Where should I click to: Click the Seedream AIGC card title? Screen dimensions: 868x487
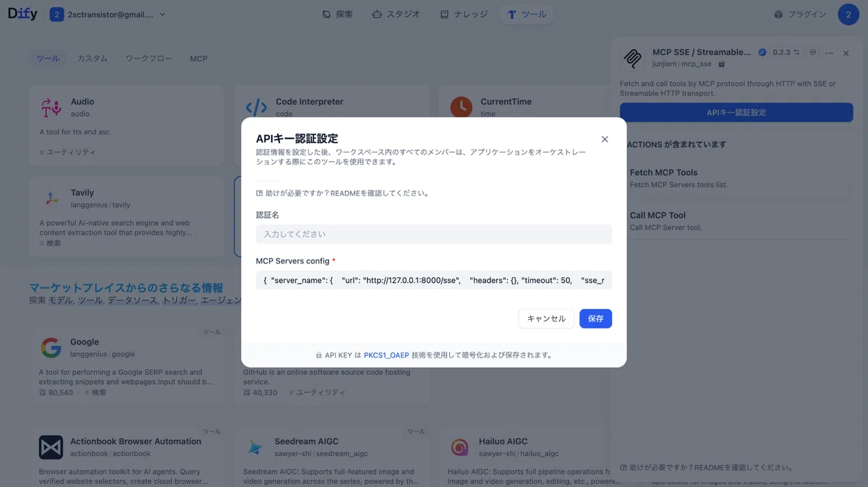coord(307,441)
